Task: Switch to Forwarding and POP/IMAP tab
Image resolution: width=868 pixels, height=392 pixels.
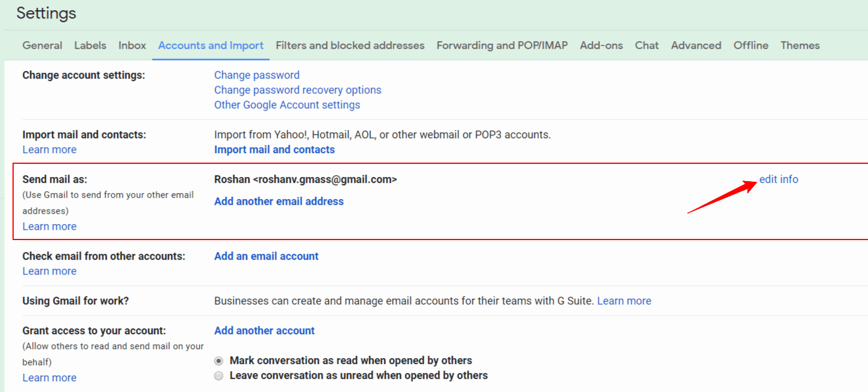Action: 502,45
